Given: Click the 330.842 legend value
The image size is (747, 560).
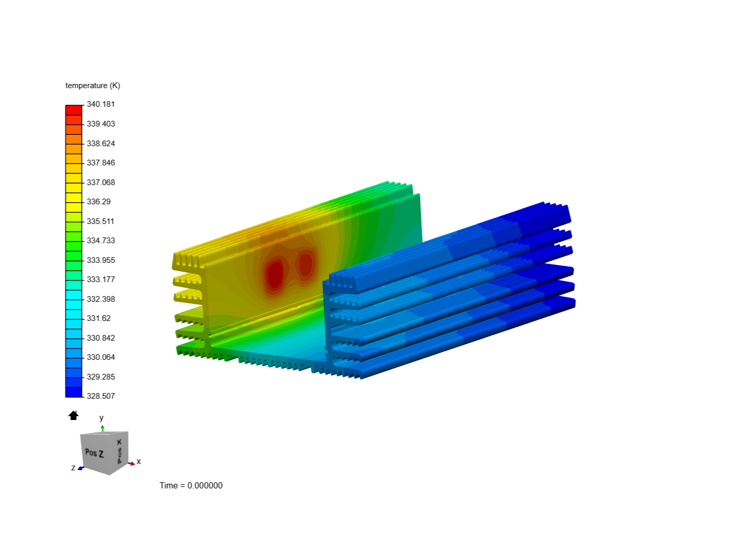Looking at the screenshot, I should click(x=101, y=338).
